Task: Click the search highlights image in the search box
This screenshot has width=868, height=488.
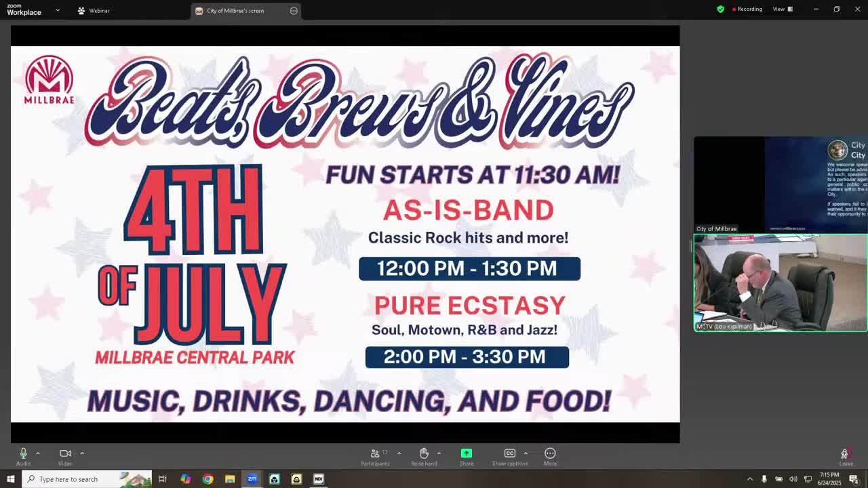Action: click(x=135, y=479)
